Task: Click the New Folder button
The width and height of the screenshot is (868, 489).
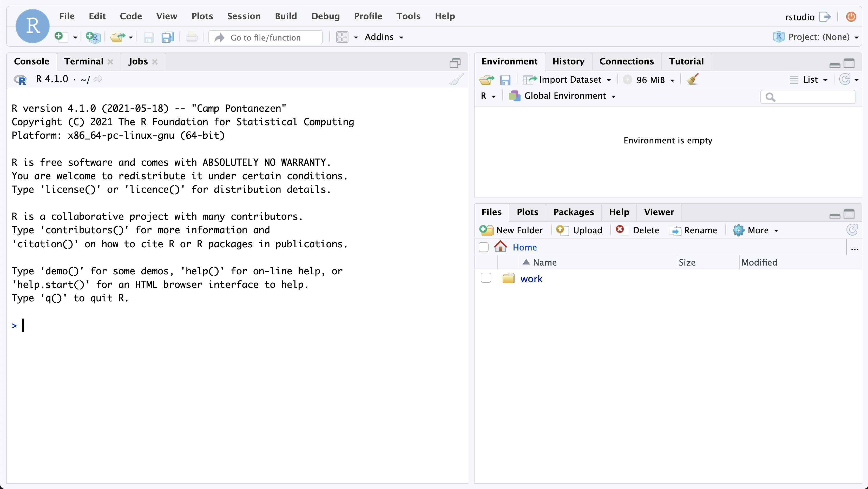Action: [511, 230]
